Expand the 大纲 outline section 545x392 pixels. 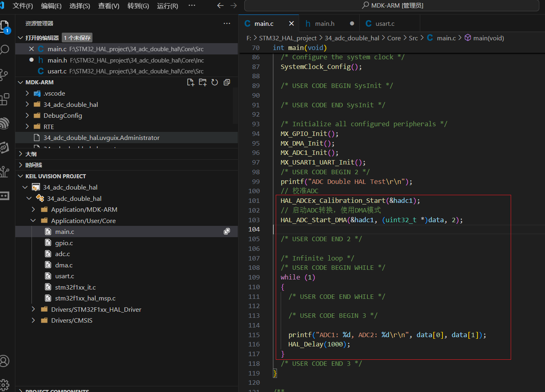tap(21, 154)
